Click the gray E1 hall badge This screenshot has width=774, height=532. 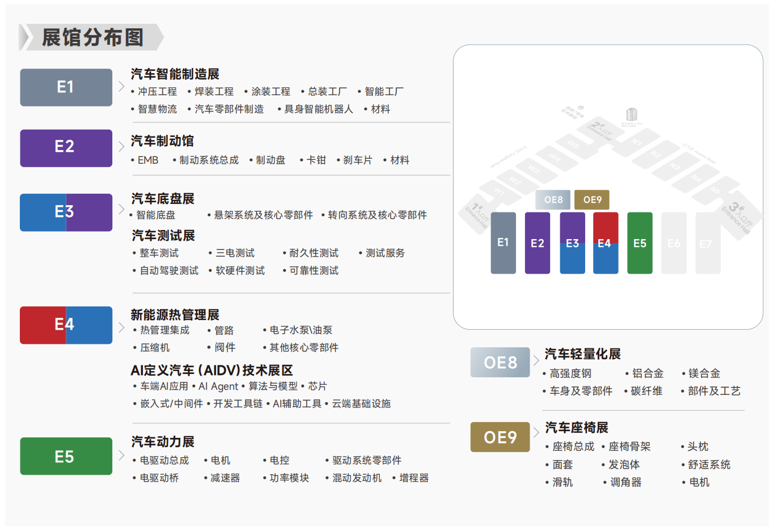tap(66, 87)
